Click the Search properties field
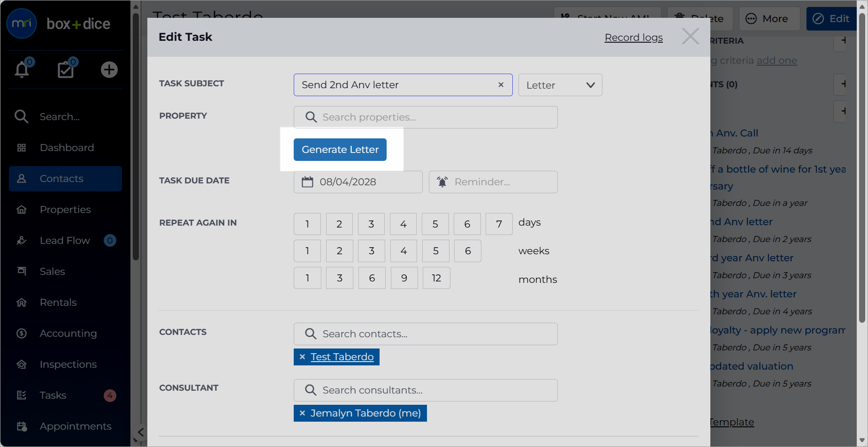 pos(426,117)
